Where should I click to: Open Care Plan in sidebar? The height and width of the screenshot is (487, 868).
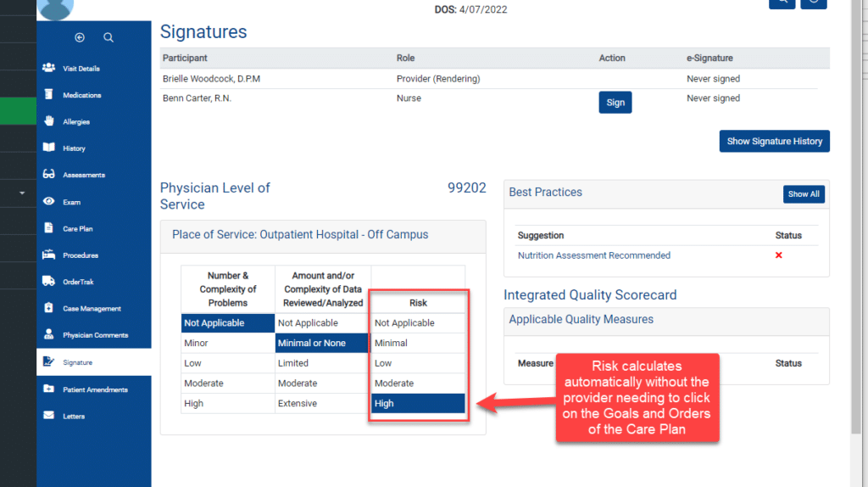coord(77,229)
